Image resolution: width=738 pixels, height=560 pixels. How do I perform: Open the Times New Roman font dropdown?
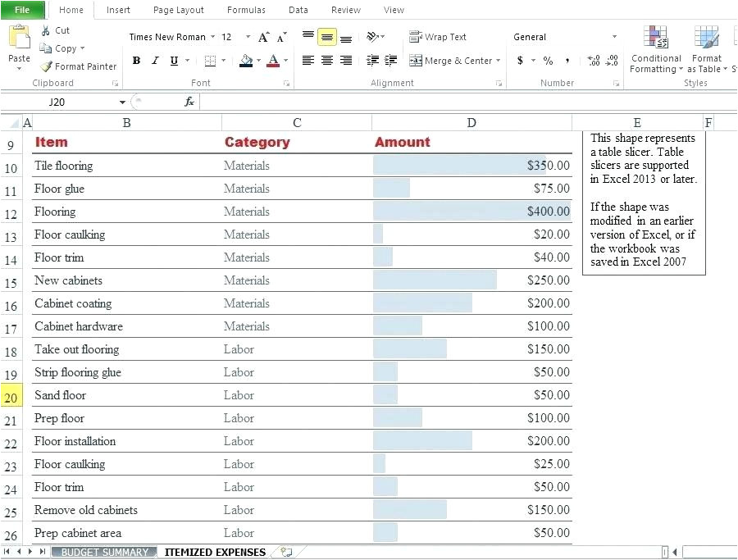point(213,37)
